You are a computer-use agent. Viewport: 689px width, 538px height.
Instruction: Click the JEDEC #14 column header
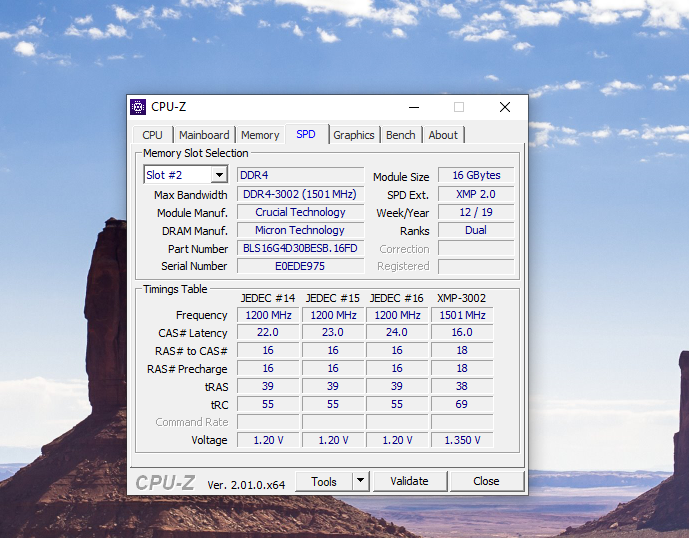(268, 298)
